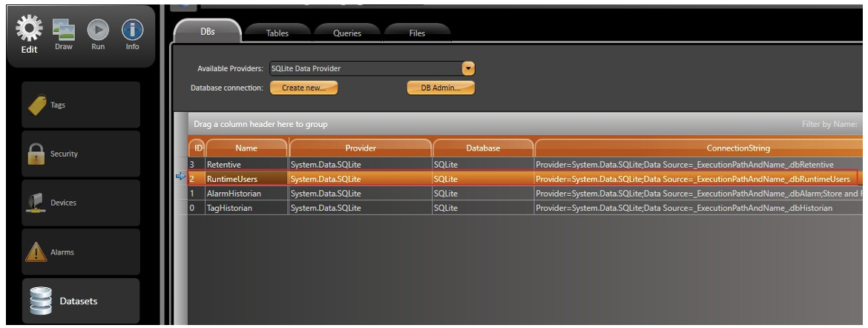Select the Datasets database section

(x=82, y=301)
